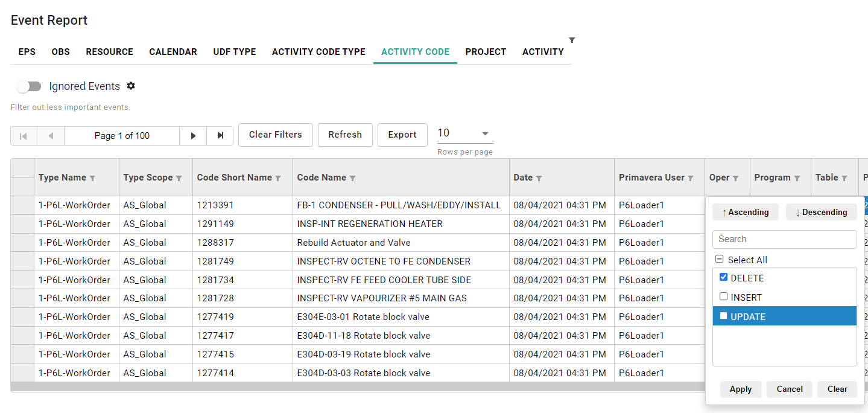Open the Ignored Events settings gear

click(131, 86)
